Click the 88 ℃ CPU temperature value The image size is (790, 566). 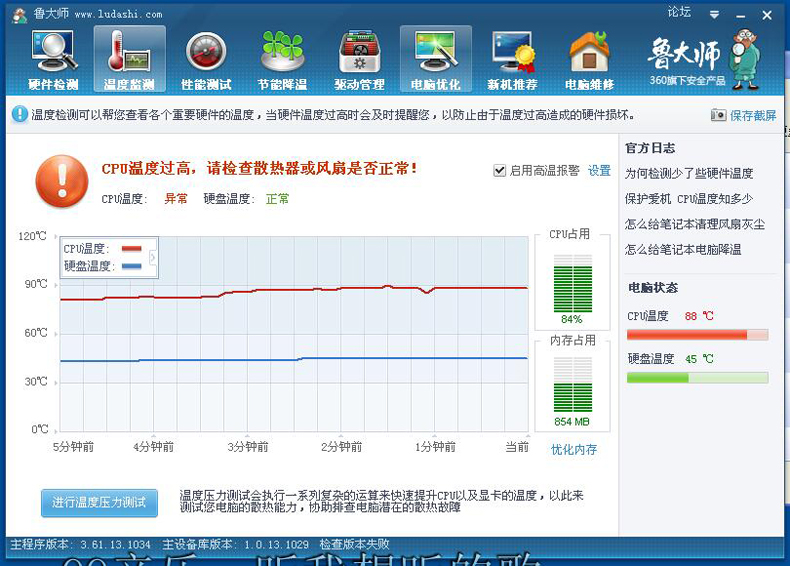pyautogui.click(x=699, y=316)
